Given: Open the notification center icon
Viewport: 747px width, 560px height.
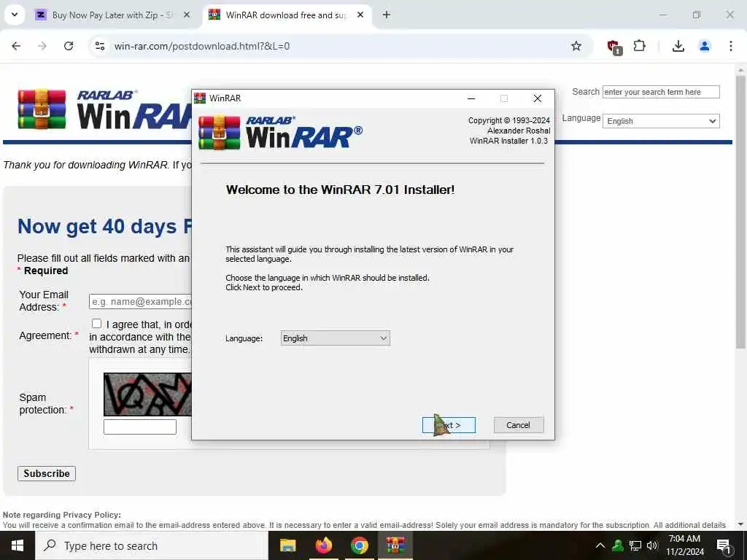Looking at the screenshot, I should click(x=724, y=545).
